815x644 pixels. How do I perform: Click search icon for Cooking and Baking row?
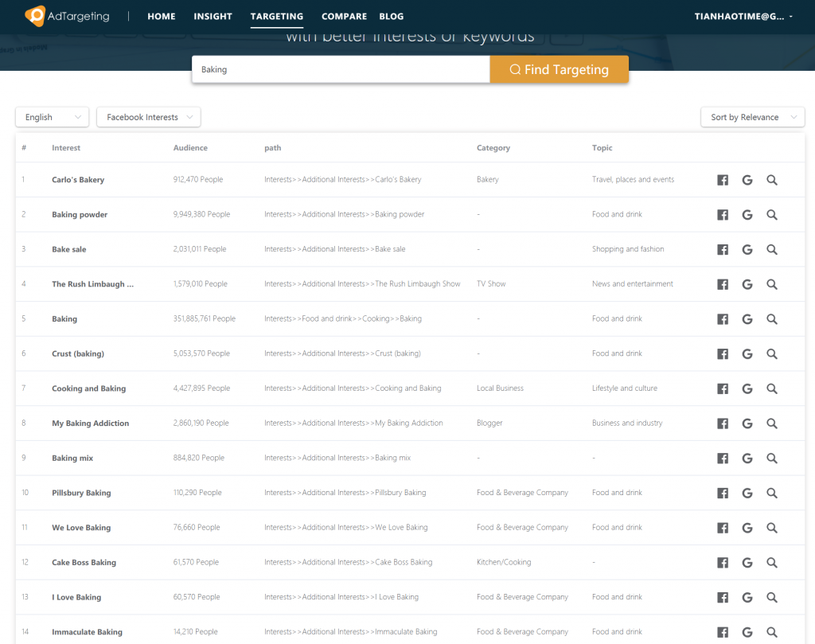772,388
